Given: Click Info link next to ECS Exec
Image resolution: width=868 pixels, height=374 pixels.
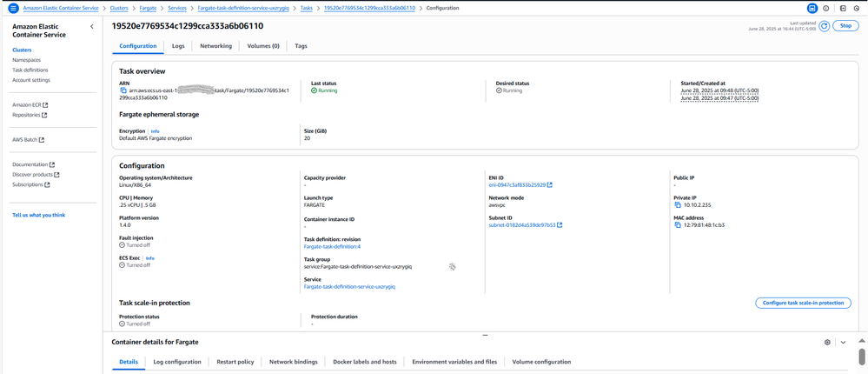Looking at the screenshot, I should [150, 258].
